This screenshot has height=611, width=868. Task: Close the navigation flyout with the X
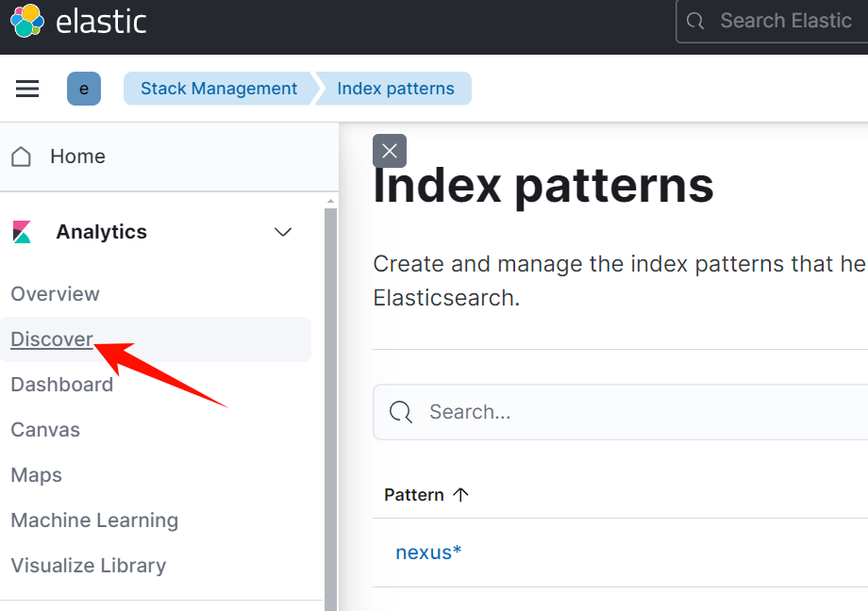click(390, 151)
